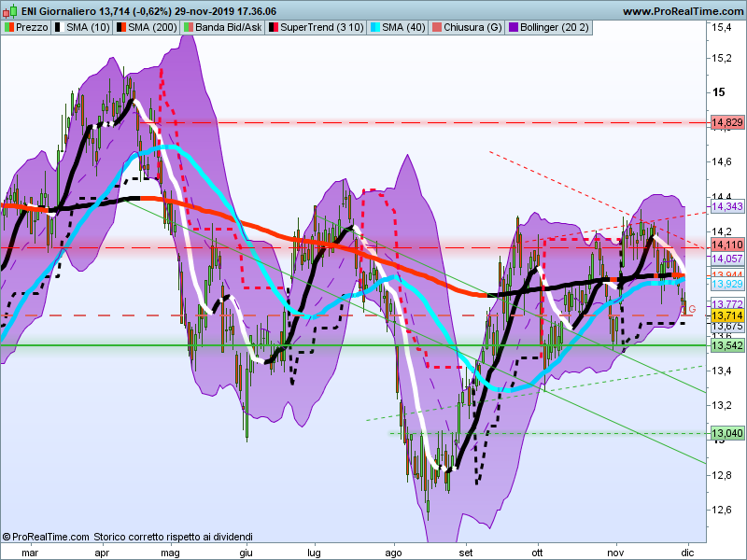Click the © ProRealTime.com copyright text

pyautogui.click(x=46, y=537)
